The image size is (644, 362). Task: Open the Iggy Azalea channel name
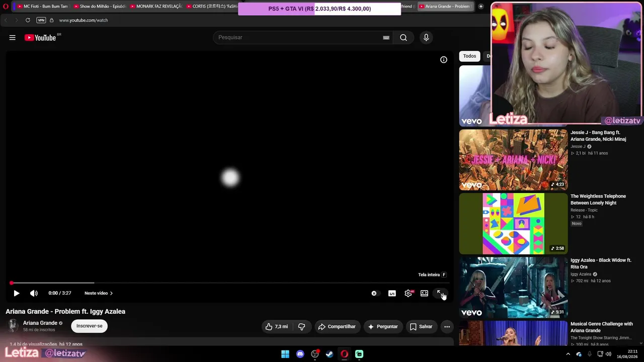pyautogui.click(x=581, y=274)
